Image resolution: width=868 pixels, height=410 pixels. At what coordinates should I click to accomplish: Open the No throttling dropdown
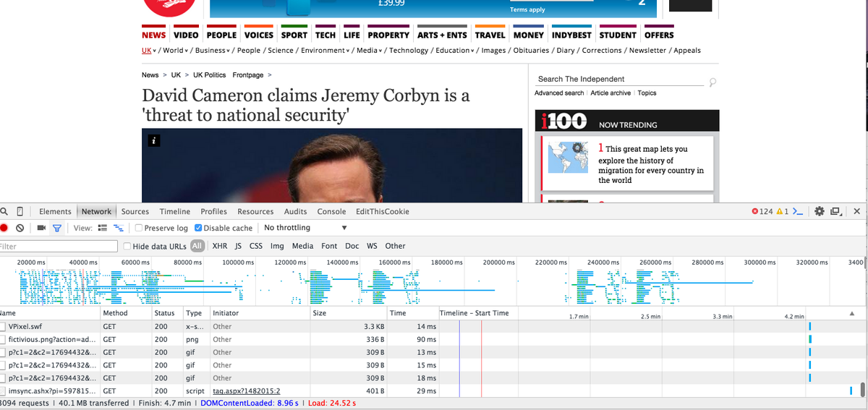coord(306,228)
